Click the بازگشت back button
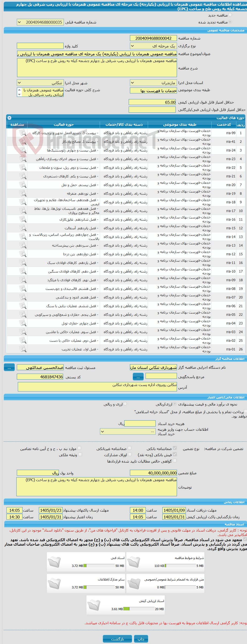Screen dimensions: 247x644 117,639
